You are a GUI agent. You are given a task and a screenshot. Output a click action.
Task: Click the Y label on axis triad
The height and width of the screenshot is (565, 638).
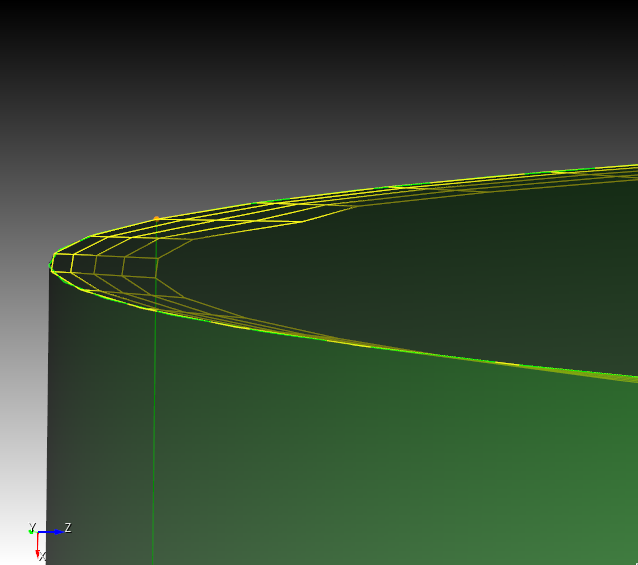[x=32, y=526]
